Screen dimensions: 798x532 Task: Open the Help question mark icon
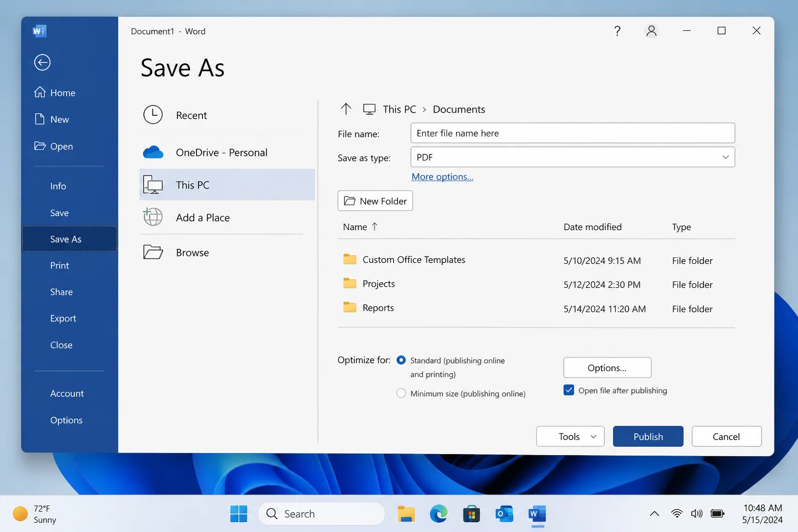point(617,31)
